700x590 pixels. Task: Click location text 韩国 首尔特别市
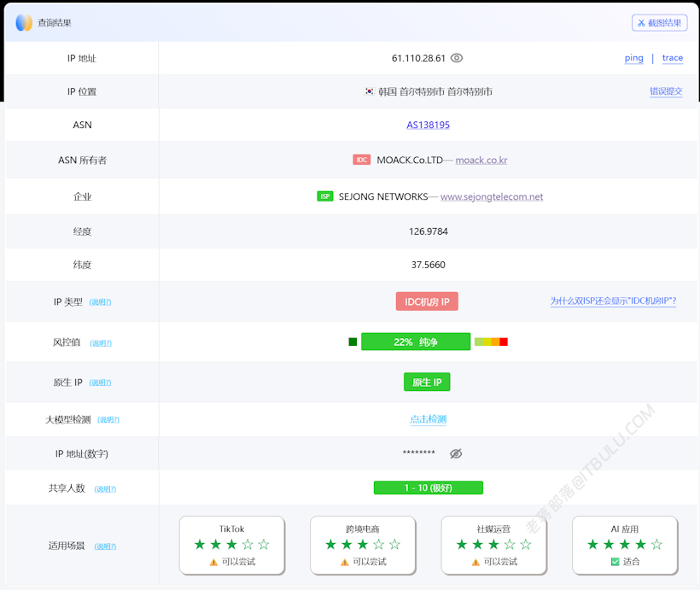click(x=435, y=91)
